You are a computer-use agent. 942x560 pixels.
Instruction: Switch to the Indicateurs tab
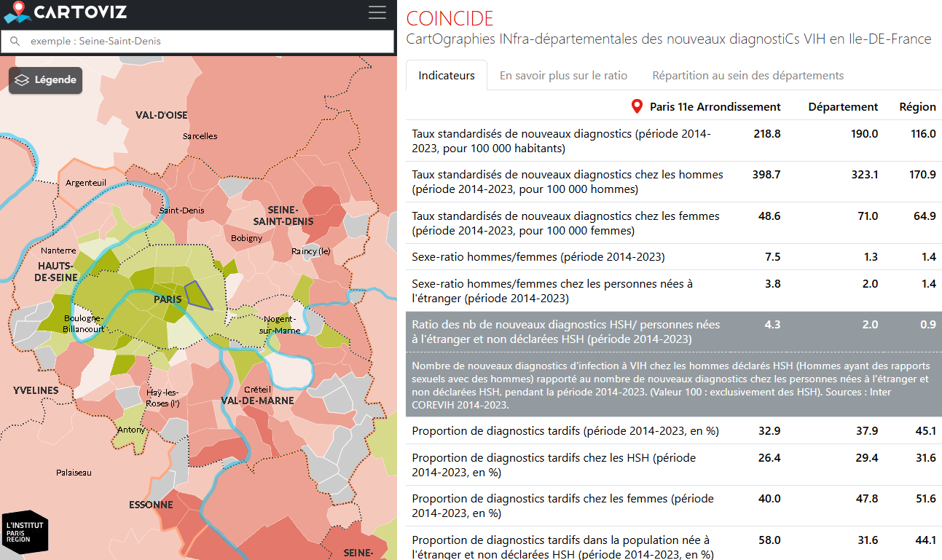tap(446, 76)
